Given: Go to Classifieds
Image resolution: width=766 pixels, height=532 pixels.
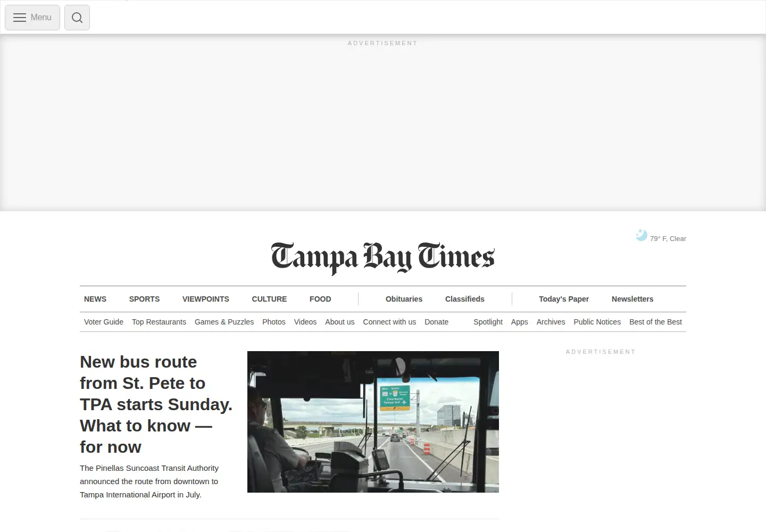Looking at the screenshot, I should click(465, 299).
